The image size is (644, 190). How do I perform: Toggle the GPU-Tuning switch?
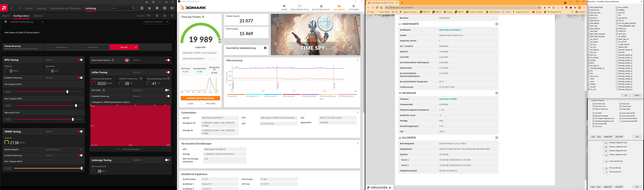pyautogui.click(x=80, y=60)
